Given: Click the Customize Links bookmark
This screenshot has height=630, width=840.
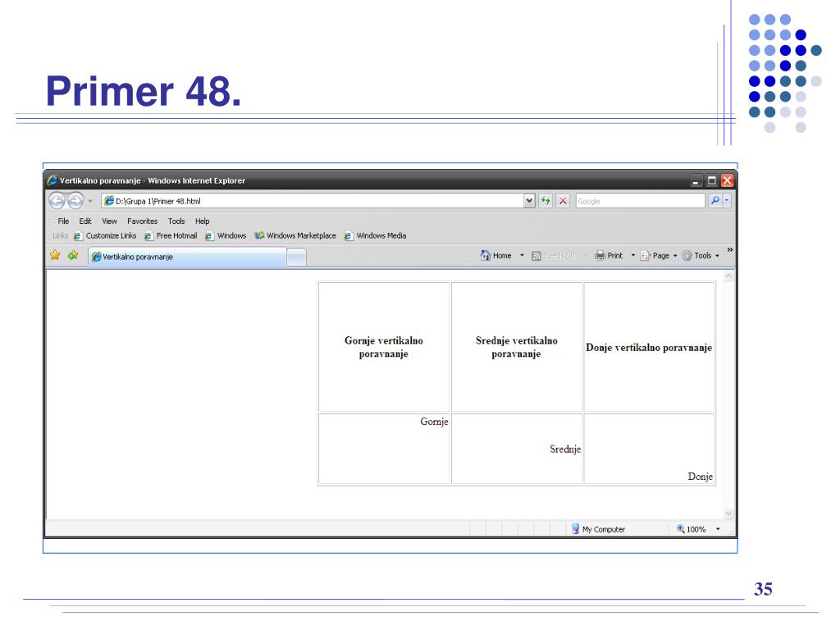Looking at the screenshot, I should point(105,235).
